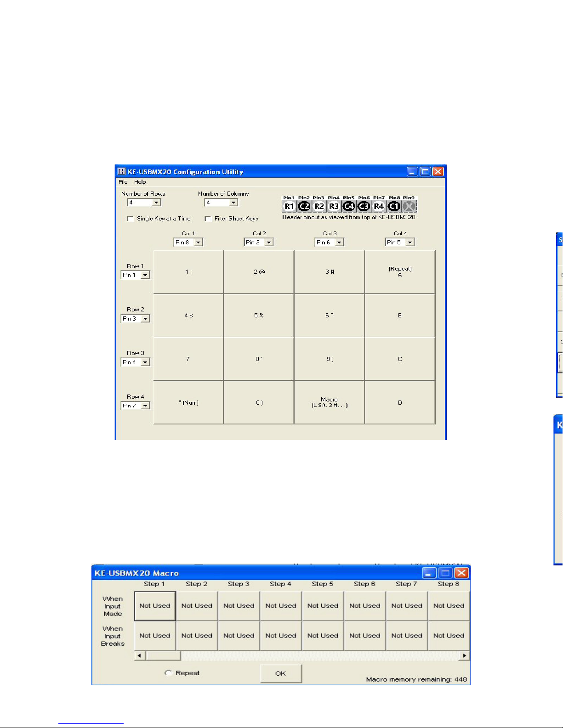Select the '0 )' matrix key cell

259,402
